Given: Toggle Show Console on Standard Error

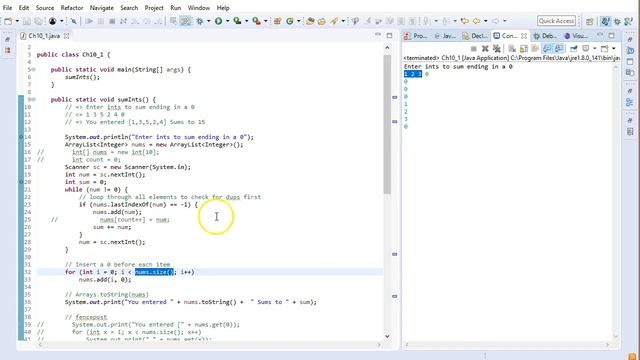Looking at the screenshot, I should pyautogui.click(x=558, y=49).
